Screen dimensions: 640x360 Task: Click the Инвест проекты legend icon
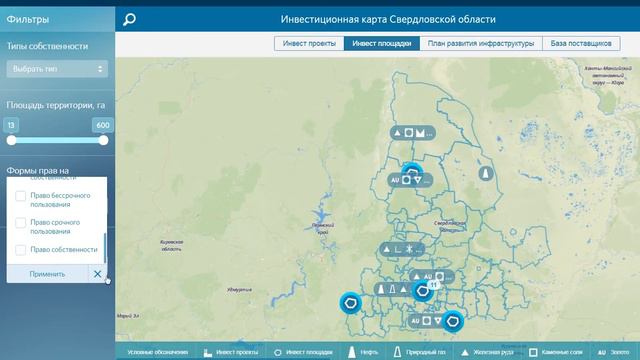(208, 352)
